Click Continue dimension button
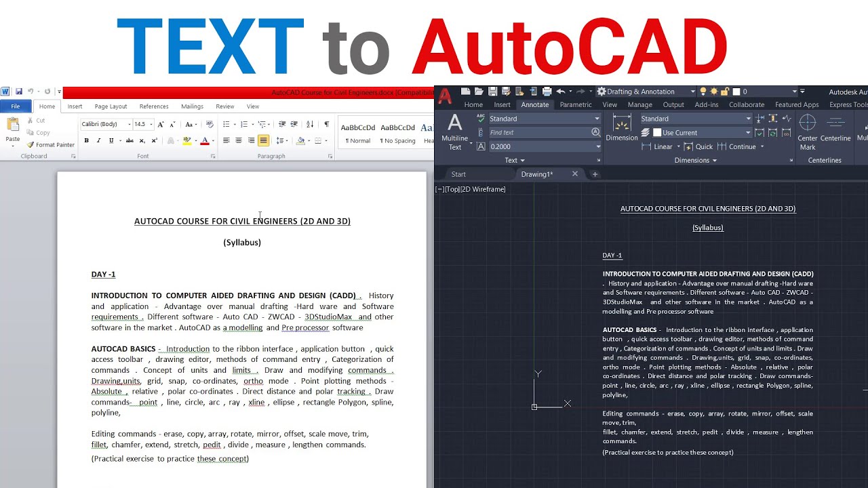Viewport: 868px width, 488px height. coord(736,146)
